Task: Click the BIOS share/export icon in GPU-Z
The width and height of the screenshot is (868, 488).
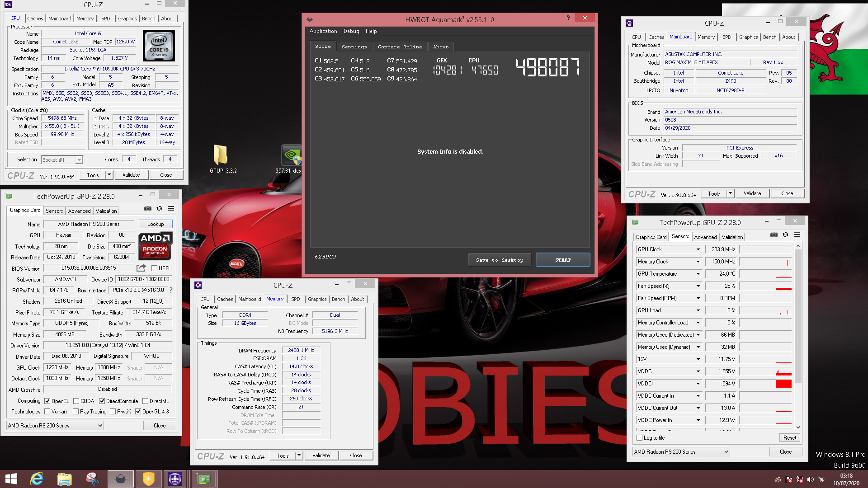Action: point(141,268)
